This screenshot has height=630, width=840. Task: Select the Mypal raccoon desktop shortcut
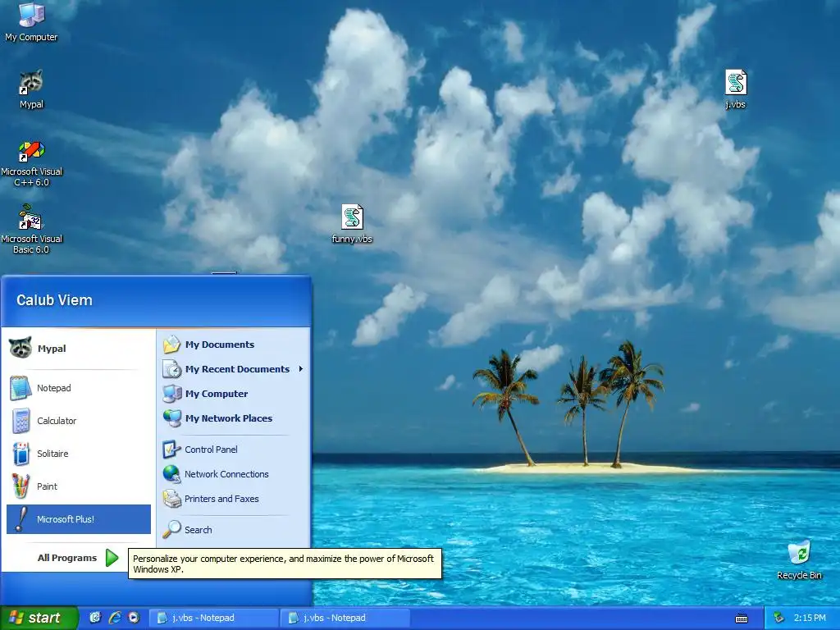pos(31,89)
